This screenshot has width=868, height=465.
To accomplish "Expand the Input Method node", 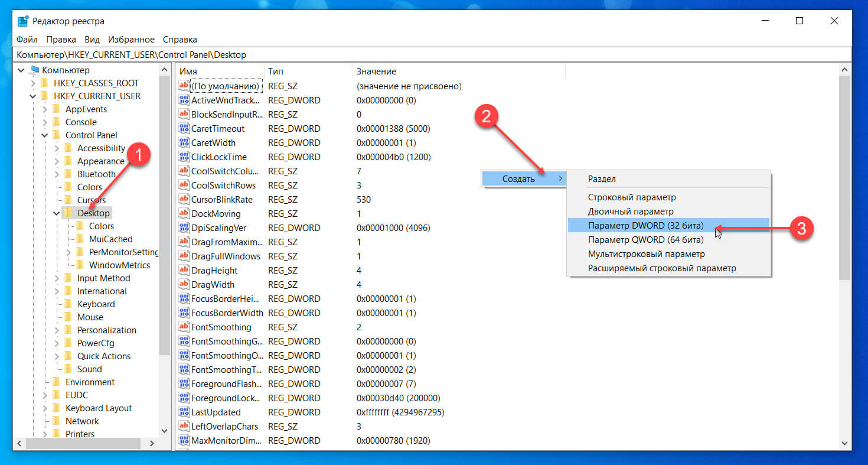I will tap(57, 278).
